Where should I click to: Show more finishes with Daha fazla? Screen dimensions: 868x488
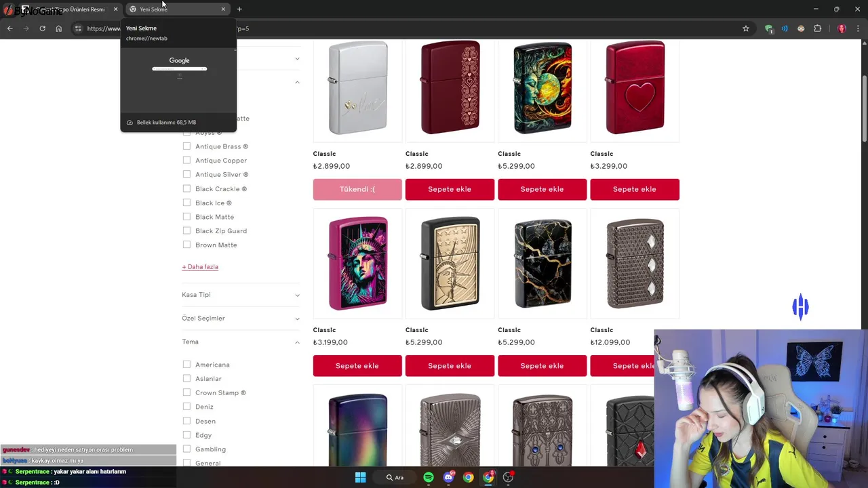point(200,266)
